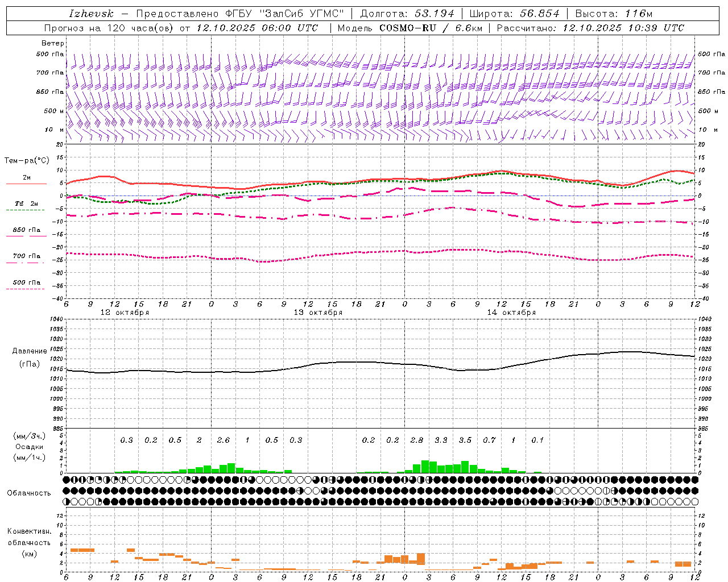
Task: Click the 'Облачность' cloud cover label
Action: (x=29, y=493)
